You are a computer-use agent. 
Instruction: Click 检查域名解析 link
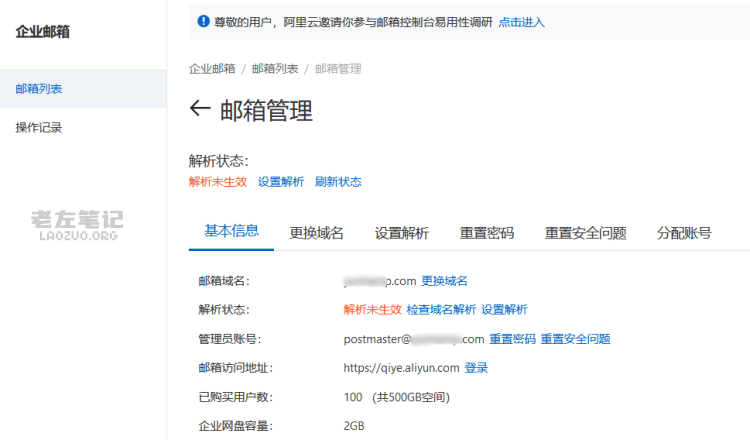click(x=441, y=310)
